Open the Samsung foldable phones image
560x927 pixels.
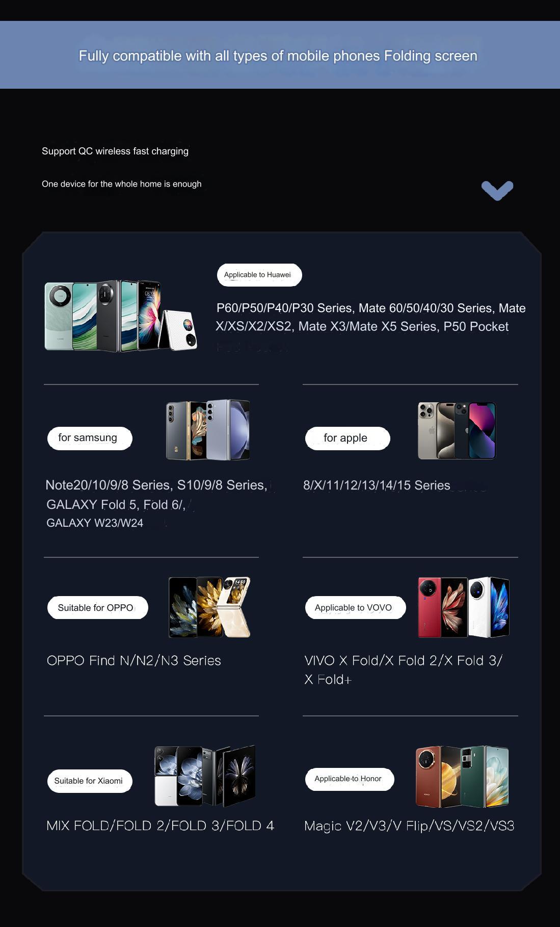pos(208,430)
